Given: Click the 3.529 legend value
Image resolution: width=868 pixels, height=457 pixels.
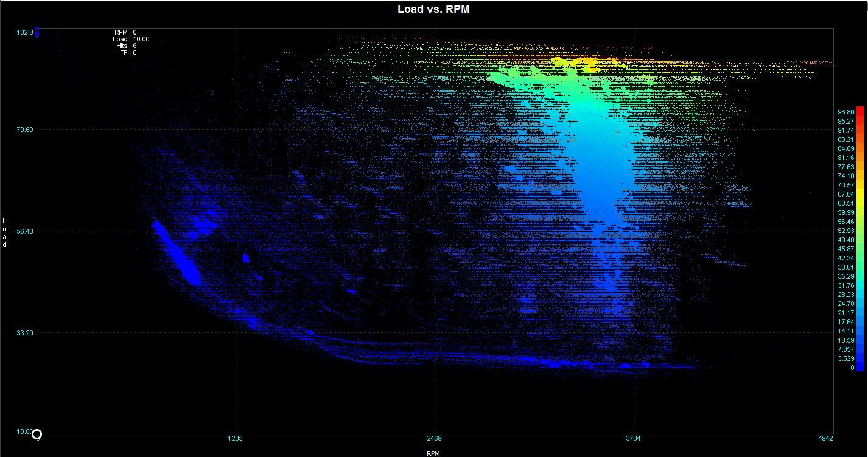Looking at the screenshot, I should (x=845, y=358).
